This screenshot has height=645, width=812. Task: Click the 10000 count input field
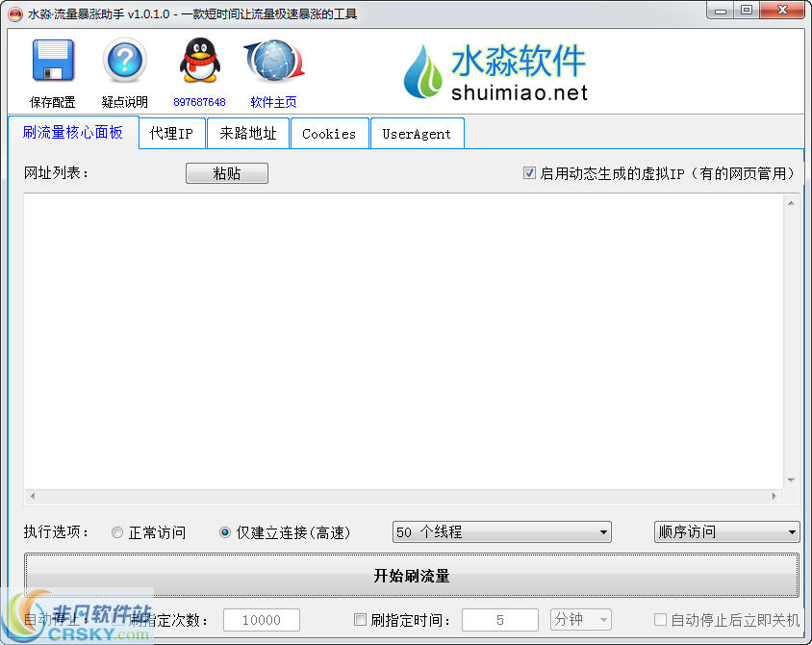coord(262,620)
